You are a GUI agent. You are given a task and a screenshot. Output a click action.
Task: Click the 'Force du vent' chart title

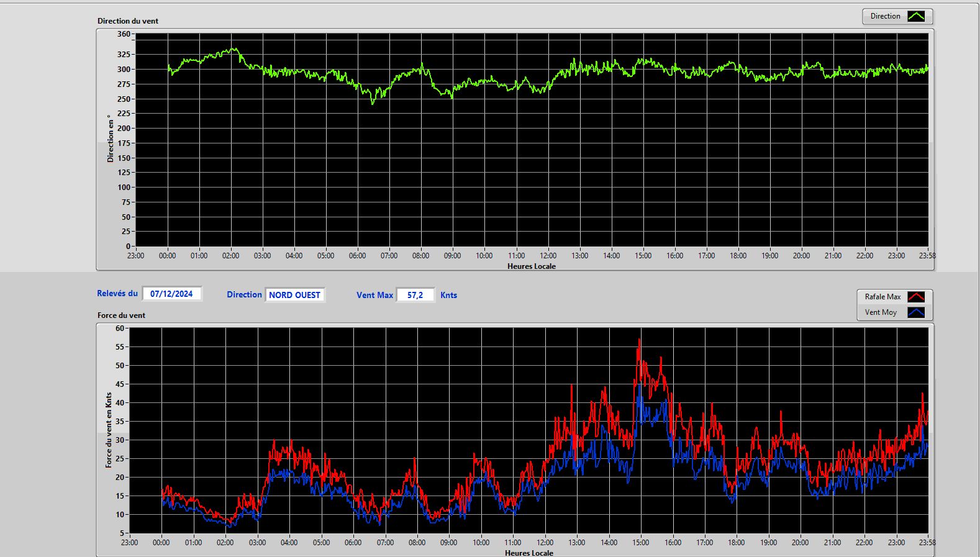121,315
